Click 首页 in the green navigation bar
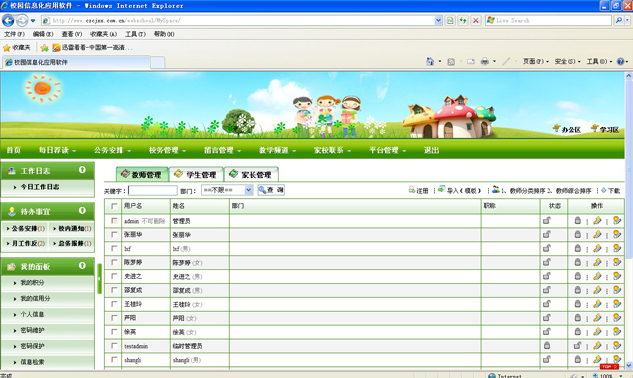The width and height of the screenshot is (633, 378). pyautogui.click(x=13, y=150)
